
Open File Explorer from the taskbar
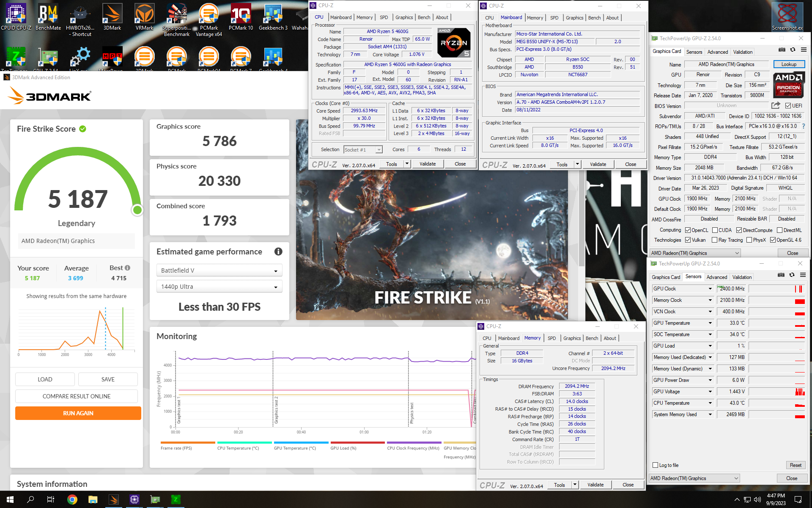click(x=93, y=500)
